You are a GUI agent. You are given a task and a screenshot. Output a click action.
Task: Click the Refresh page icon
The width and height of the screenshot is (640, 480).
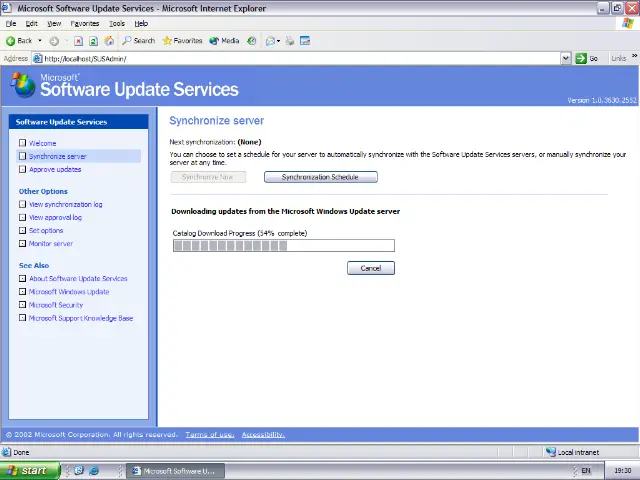coord(93,41)
